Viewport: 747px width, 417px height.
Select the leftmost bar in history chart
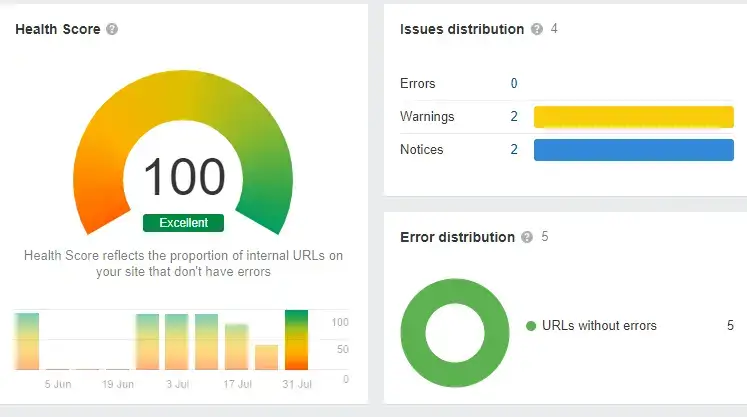27,341
